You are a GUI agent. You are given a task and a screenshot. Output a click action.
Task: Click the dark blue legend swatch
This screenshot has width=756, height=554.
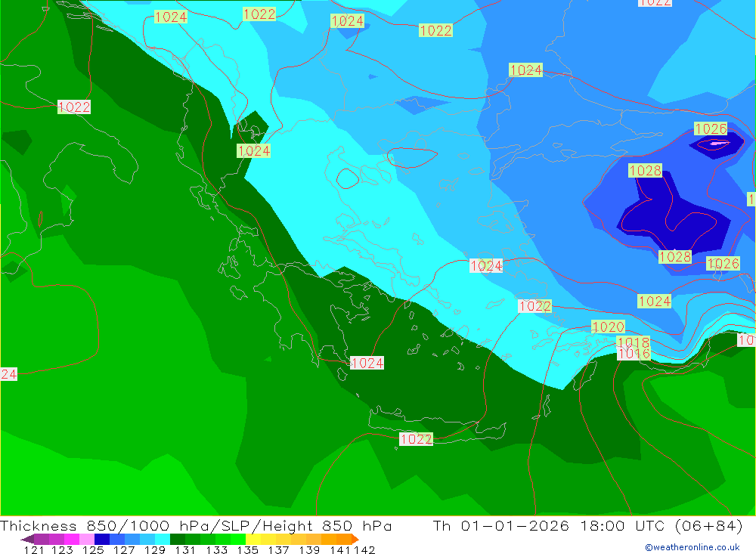[x=102, y=539]
